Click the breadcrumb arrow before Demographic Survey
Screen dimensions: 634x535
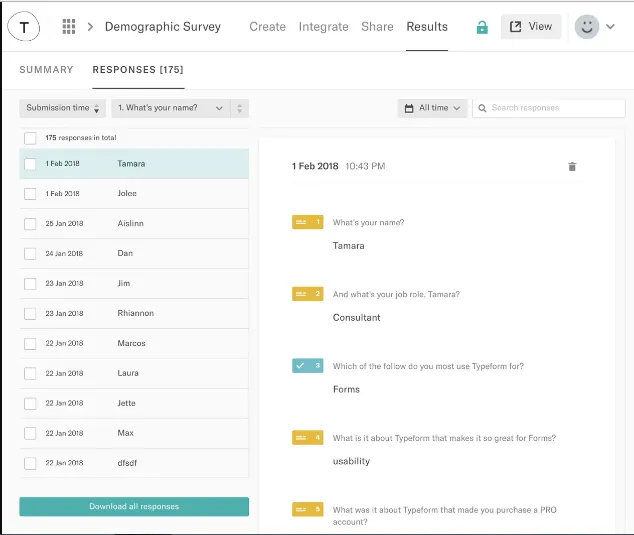(91, 27)
